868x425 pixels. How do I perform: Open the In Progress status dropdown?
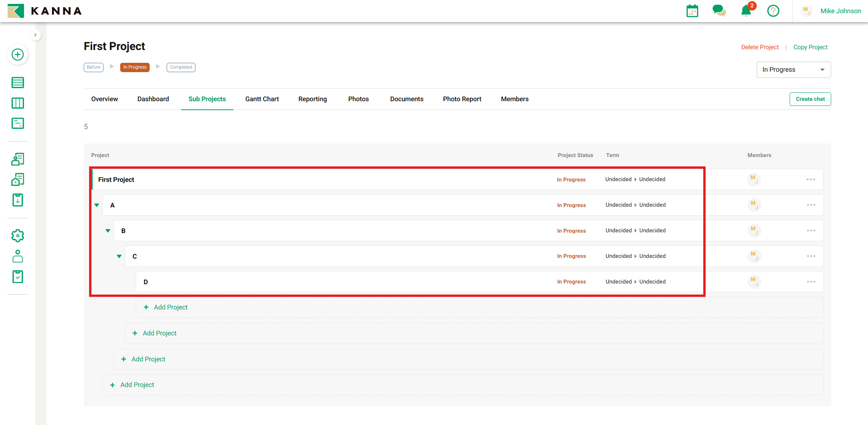pos(793,70)
